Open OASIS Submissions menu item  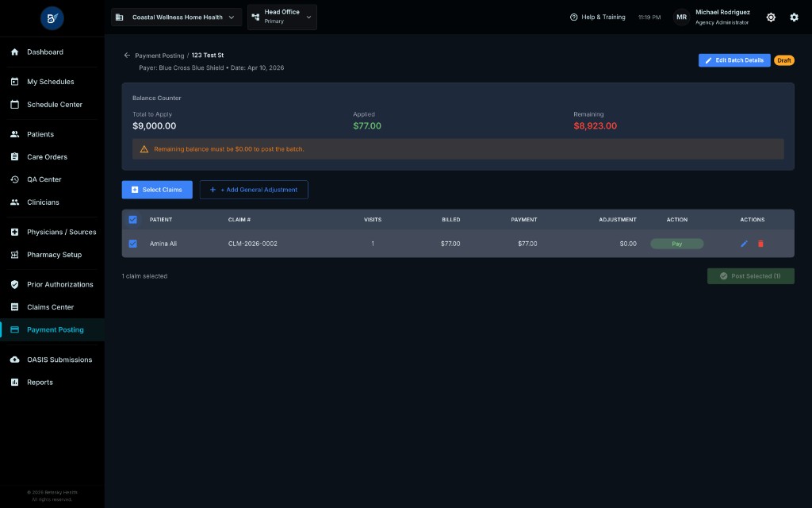52,360
